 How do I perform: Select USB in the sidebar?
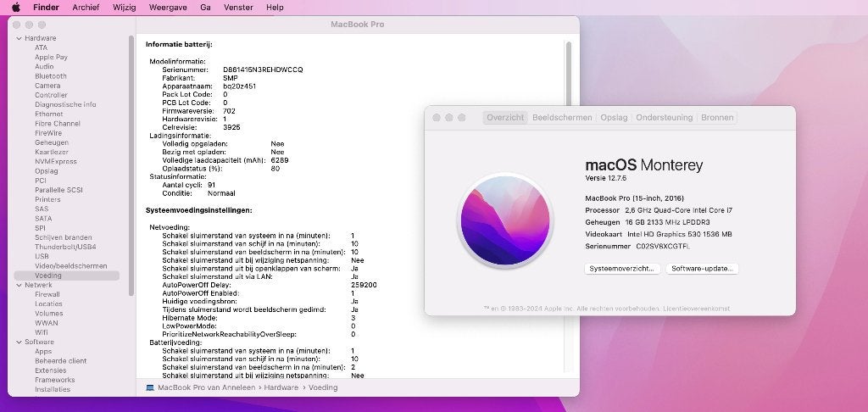tap(42, 256)
